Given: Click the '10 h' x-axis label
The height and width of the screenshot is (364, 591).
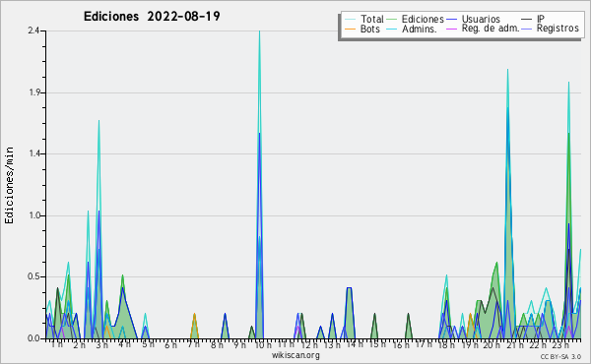Looking at the screenshot, I should click(263, 344).
